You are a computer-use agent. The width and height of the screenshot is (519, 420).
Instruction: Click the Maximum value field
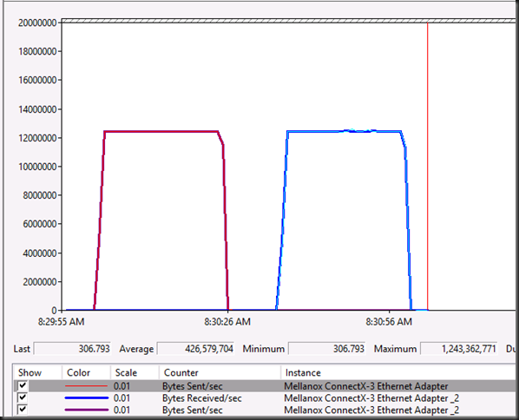[459, 349]
